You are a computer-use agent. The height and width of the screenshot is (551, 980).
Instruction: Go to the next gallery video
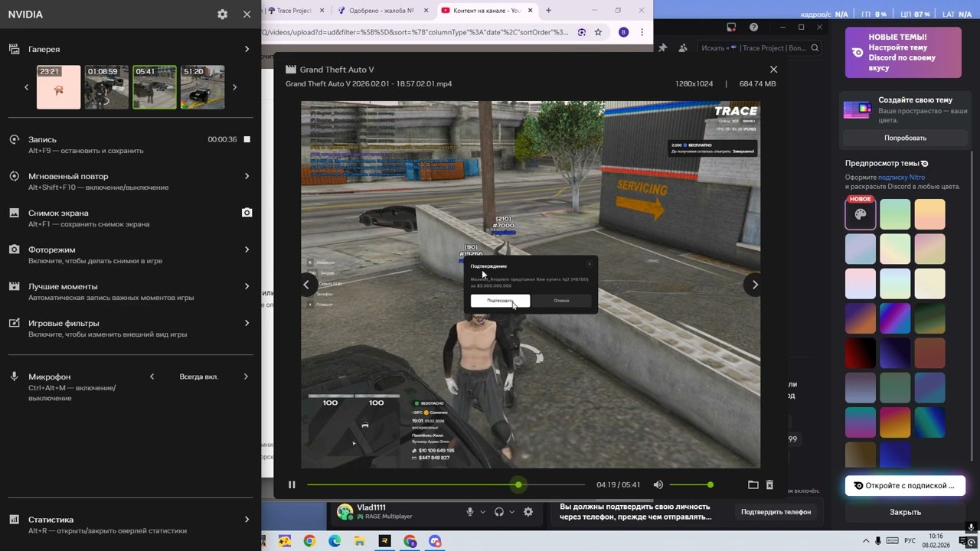click(x=755, y=285)
